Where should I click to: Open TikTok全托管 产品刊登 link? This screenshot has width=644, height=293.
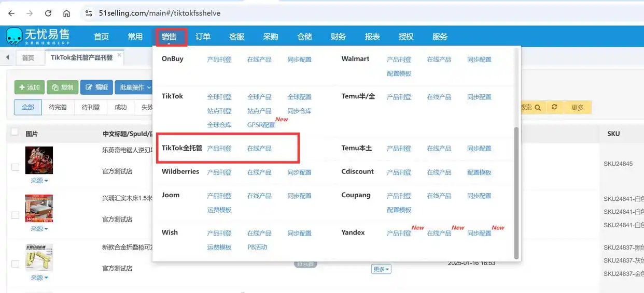click(x=219, y=149)
